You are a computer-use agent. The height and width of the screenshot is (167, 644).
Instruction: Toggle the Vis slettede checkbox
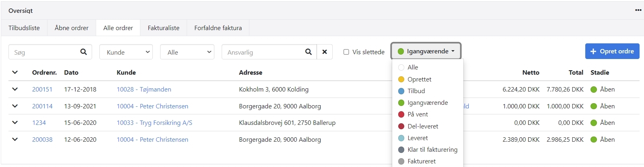pyautogui.click(x=346, y=52)
